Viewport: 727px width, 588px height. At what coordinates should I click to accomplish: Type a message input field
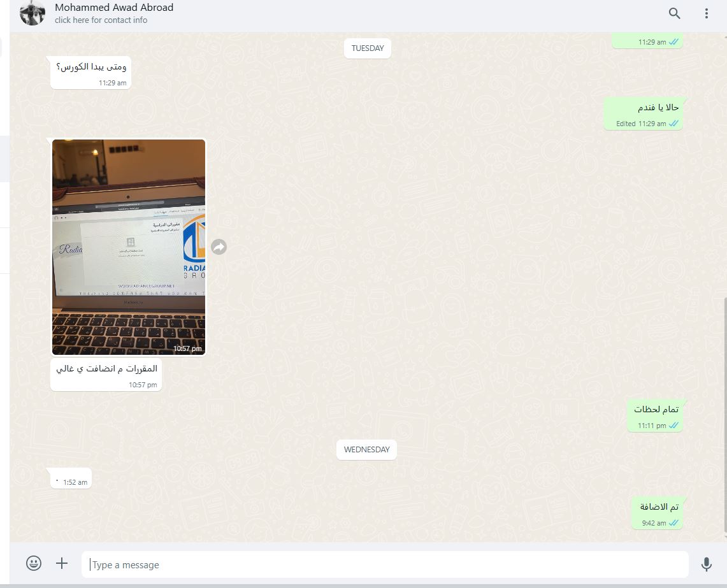click(x=385, y=564)
